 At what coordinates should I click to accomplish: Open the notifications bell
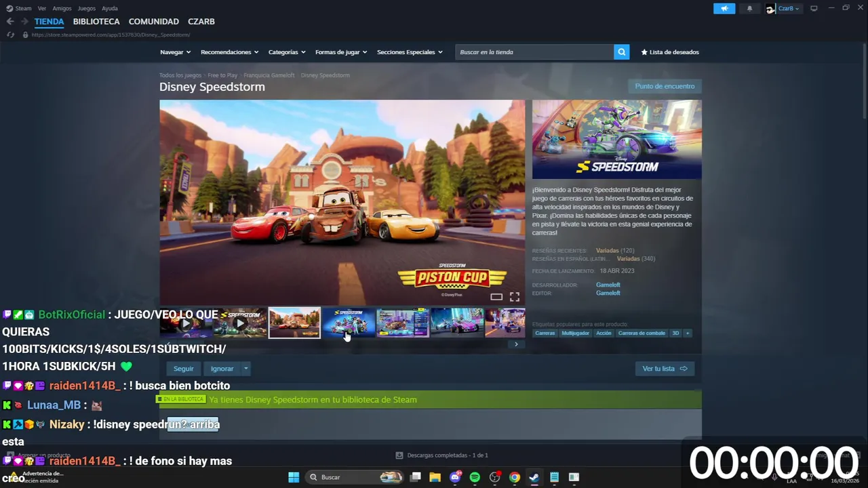coord(749,8)
